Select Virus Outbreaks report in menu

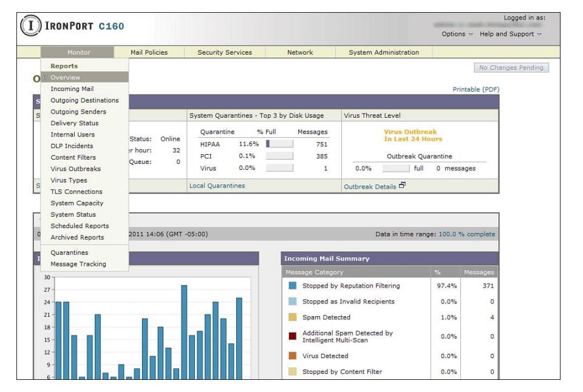(75, 169)
